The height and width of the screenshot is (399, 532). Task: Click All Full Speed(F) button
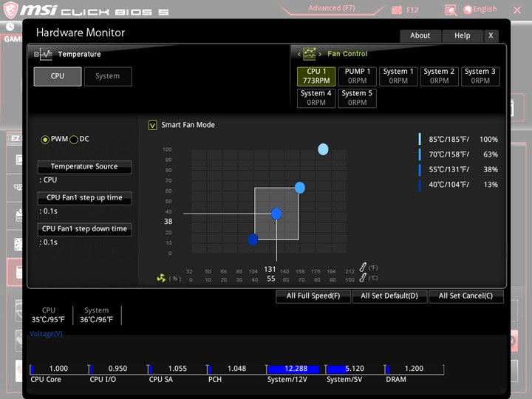pyautogui.click(x=313, y=296)
